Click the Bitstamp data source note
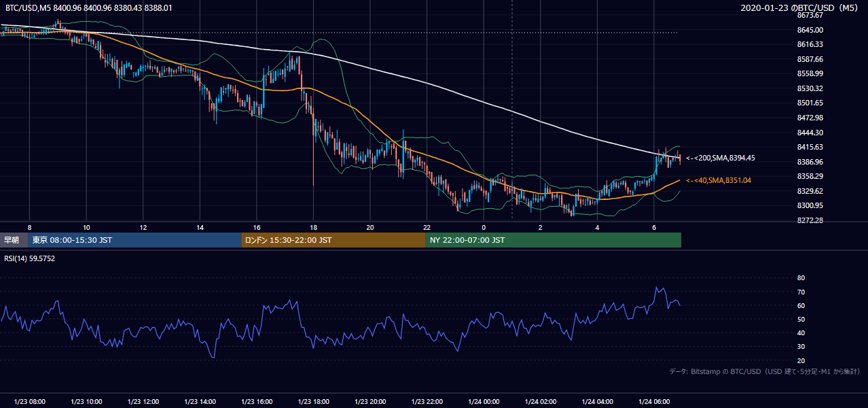The width and height of the screenshot is (868, 408). pyautogui.click(x=765, y=371)
